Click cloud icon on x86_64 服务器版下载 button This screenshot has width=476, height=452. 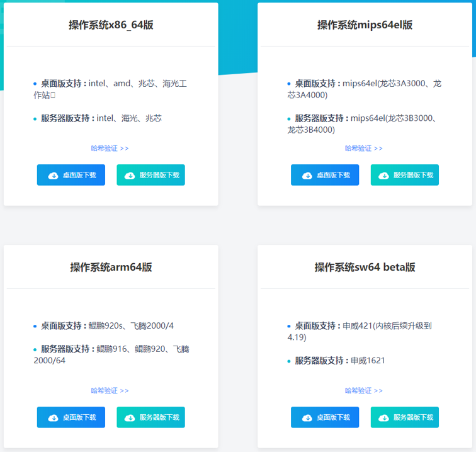click(130, 175)
